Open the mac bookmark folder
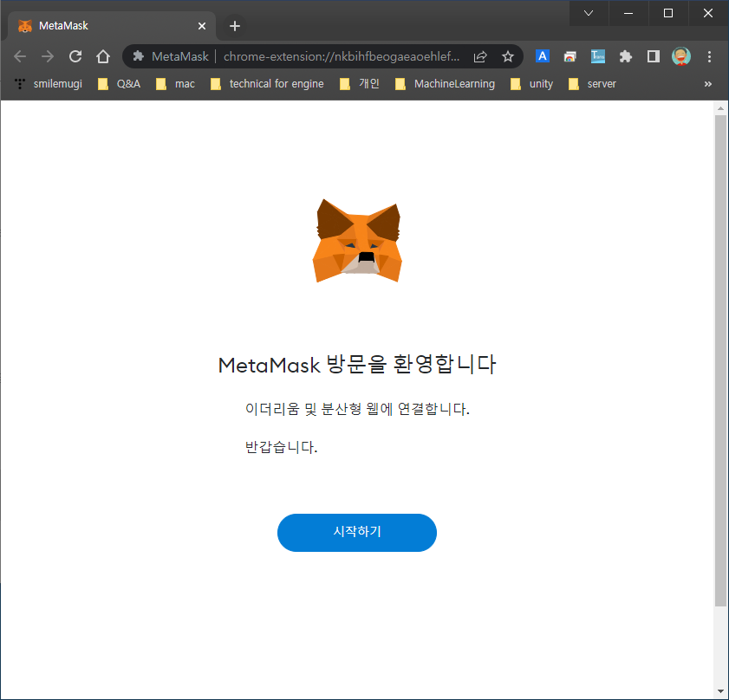The height and width of the screenshot is (700, 729). click(x=175, y=84)
